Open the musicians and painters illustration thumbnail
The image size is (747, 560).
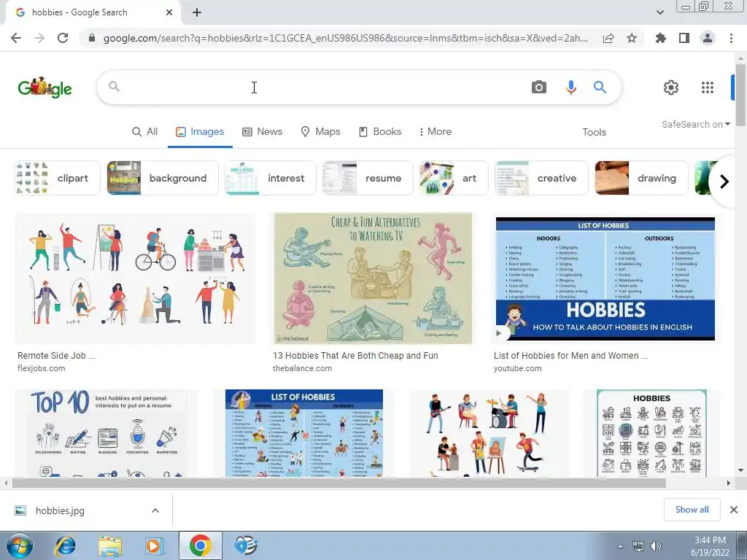tap(489, 433)
